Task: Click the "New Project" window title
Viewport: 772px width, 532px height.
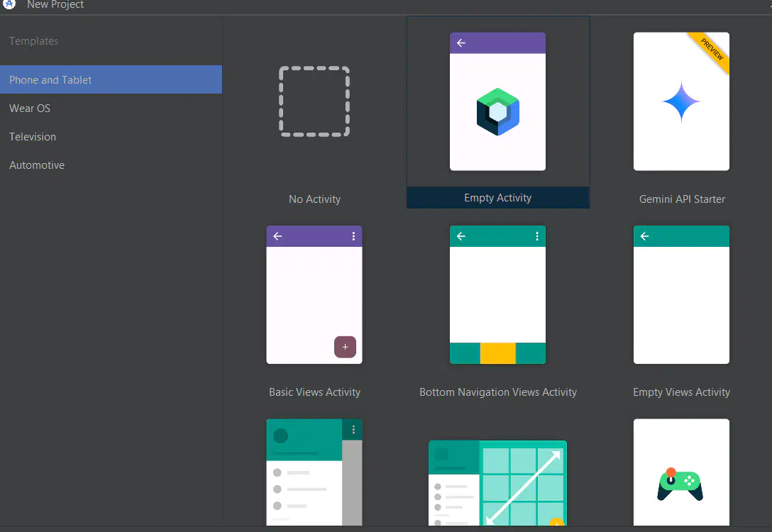Action: point(55,4)
